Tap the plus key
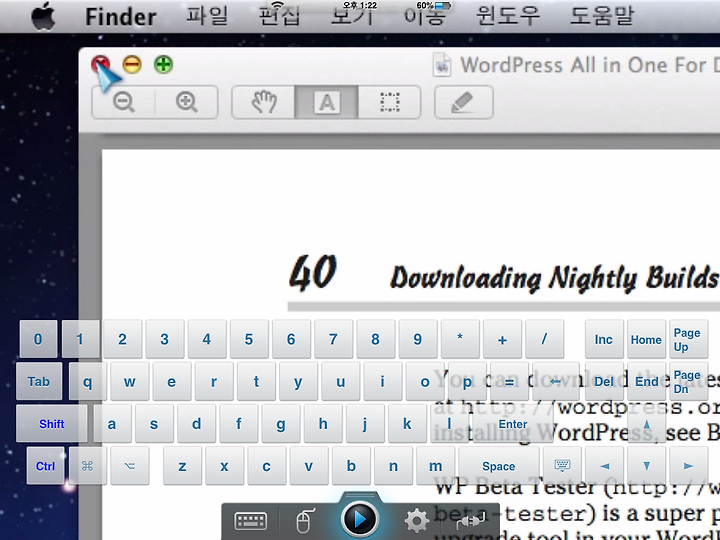This screenshot has width=720, height=540. coord(502,339)
